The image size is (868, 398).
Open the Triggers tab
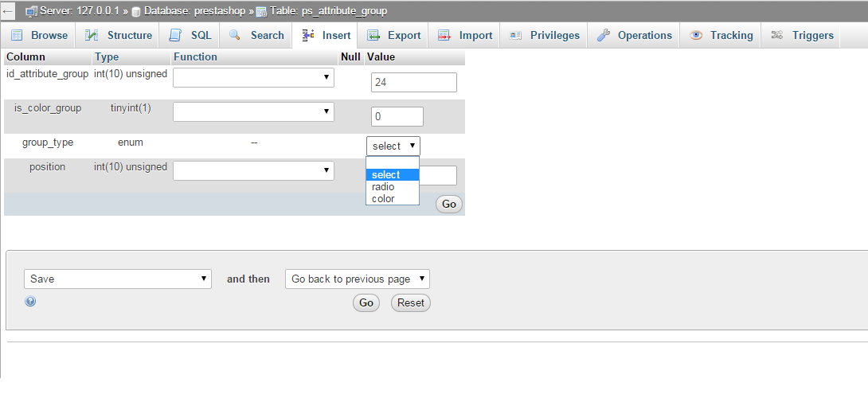[801, 35]
